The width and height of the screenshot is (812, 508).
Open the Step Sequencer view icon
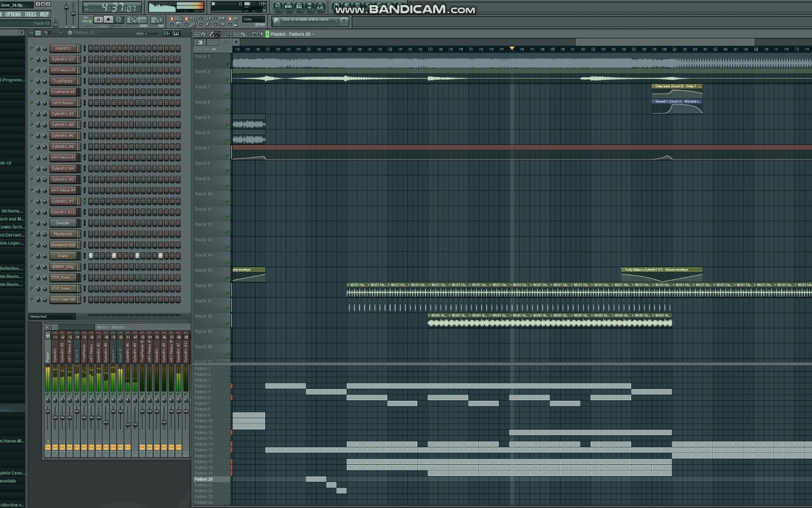(x=288, y=7)
